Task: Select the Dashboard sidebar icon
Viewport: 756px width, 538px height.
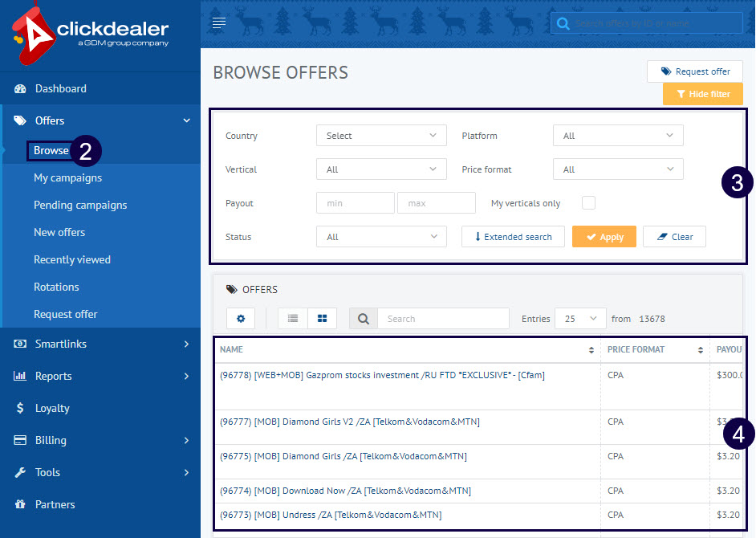Action: click(20, 88)
